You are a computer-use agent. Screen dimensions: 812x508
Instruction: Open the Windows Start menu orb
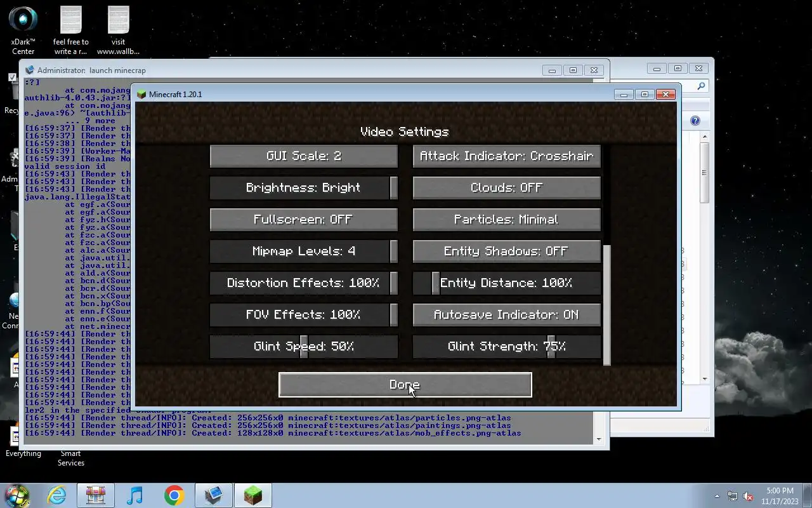click(x=17, y=495)
